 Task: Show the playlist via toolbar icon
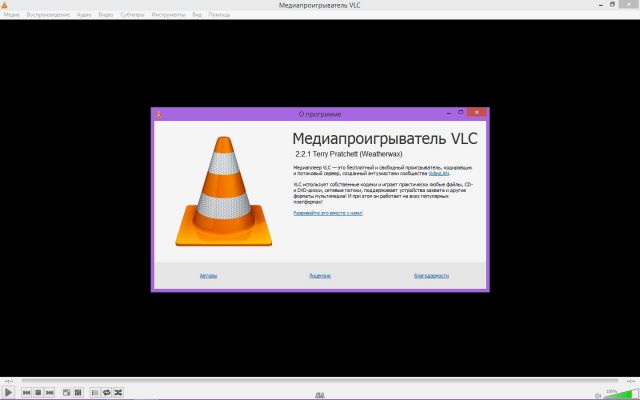pos(95,392)
